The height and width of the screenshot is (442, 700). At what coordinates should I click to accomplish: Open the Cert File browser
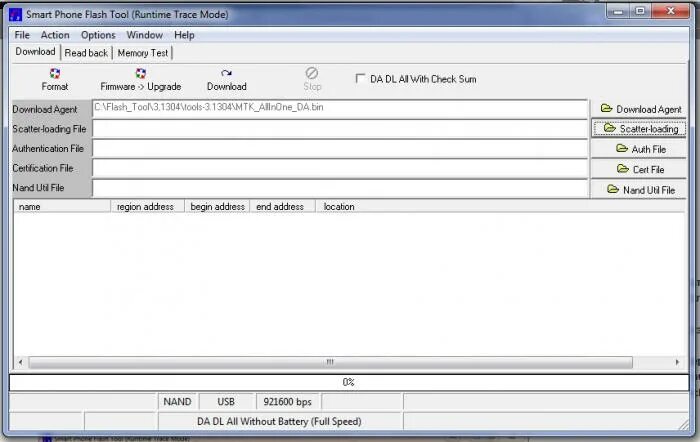tap(639, 169)
